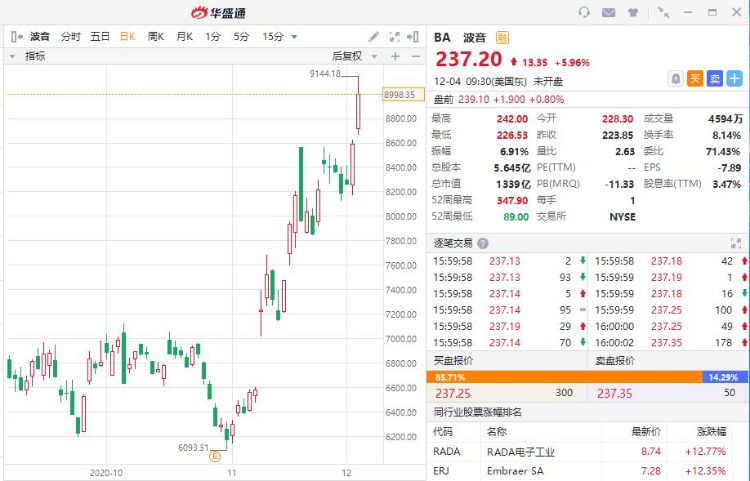This screenshot has height=481, width=750.
Task: Click the 52周最低 value 89.00
Action: 516,217
